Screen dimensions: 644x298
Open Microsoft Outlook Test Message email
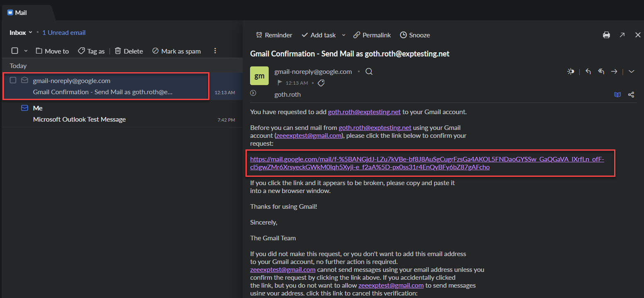[79, 120]
